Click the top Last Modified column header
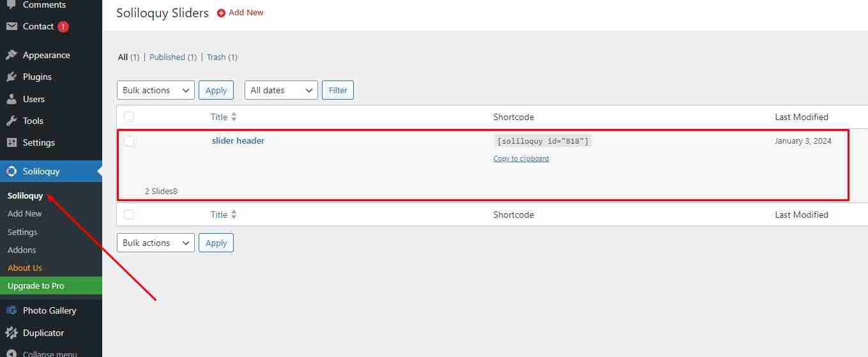868x357 pixels. (x=802, y=117)
